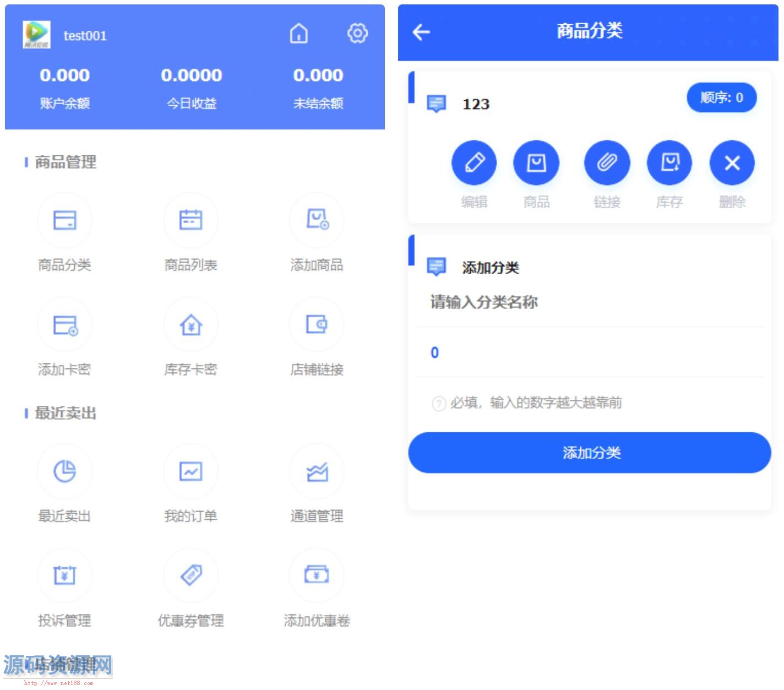Open 投诉管理 complaints icon
Image resolution: width=784 pixels, height=690 pixels.
click(x=64, y=575)
